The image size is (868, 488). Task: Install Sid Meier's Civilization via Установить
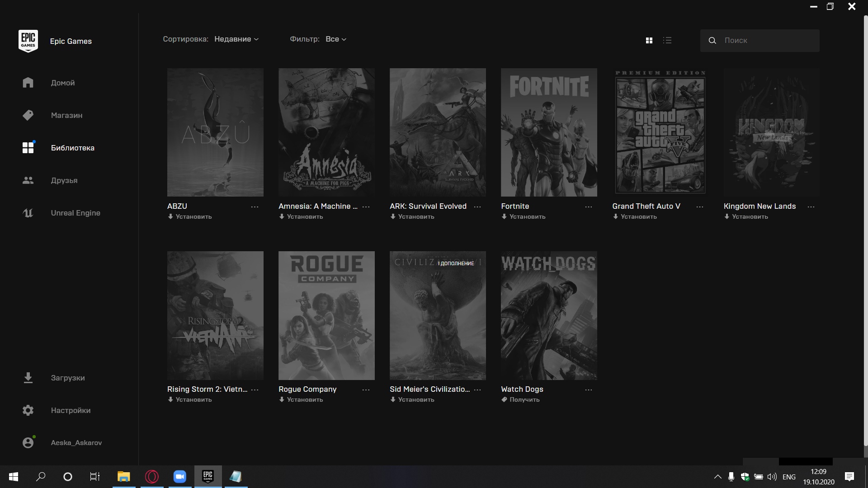pos(412,400)
